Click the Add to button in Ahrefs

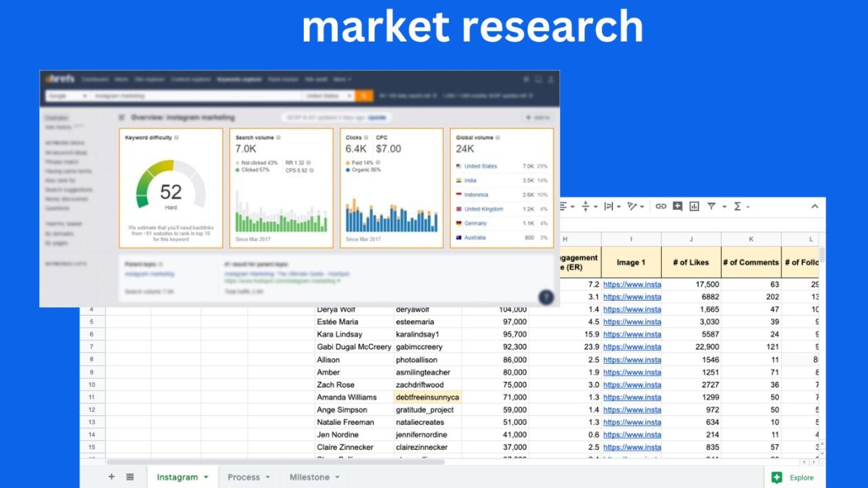[x=538, y=117]
